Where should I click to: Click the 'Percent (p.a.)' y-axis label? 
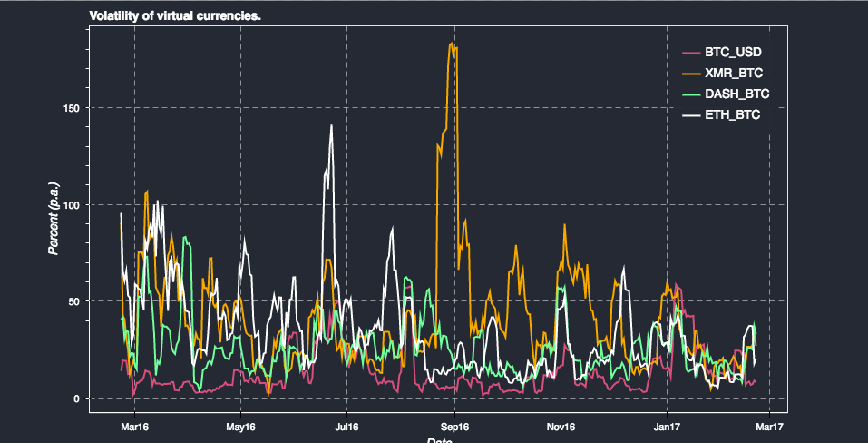54,218
